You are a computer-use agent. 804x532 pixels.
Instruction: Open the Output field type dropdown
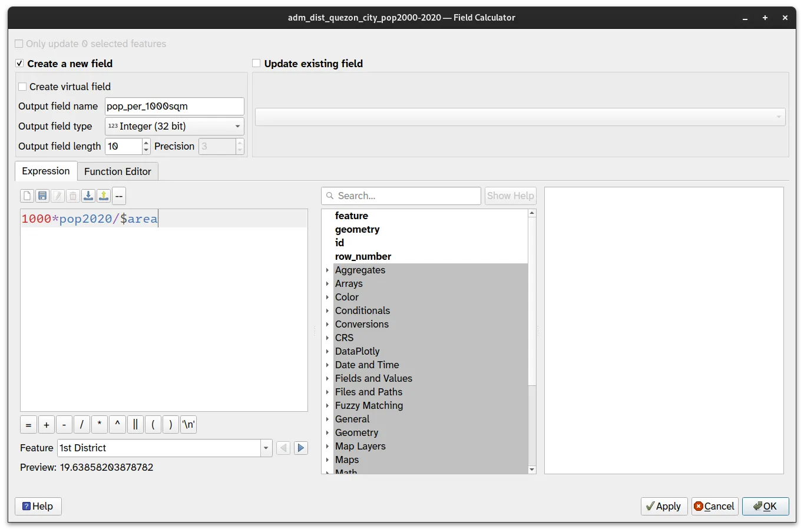click(174, 126)
